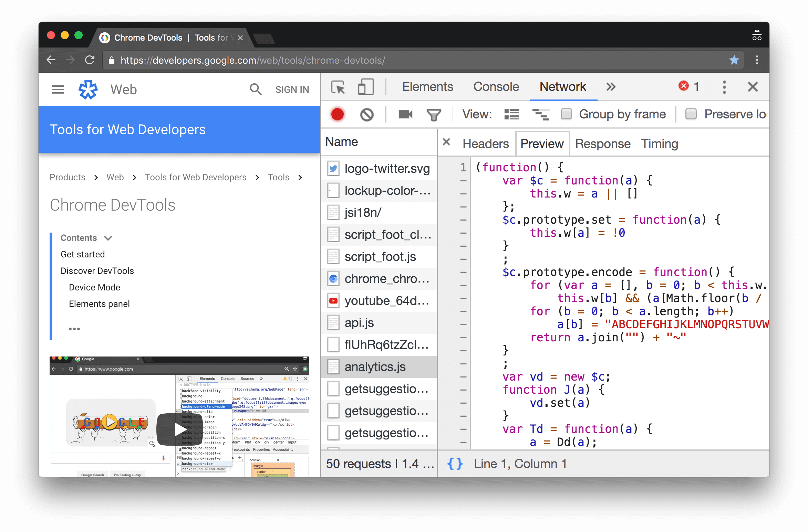Click the capture screenshots camera icon
This screenshot has height=532, width=808.
point(405,115)
